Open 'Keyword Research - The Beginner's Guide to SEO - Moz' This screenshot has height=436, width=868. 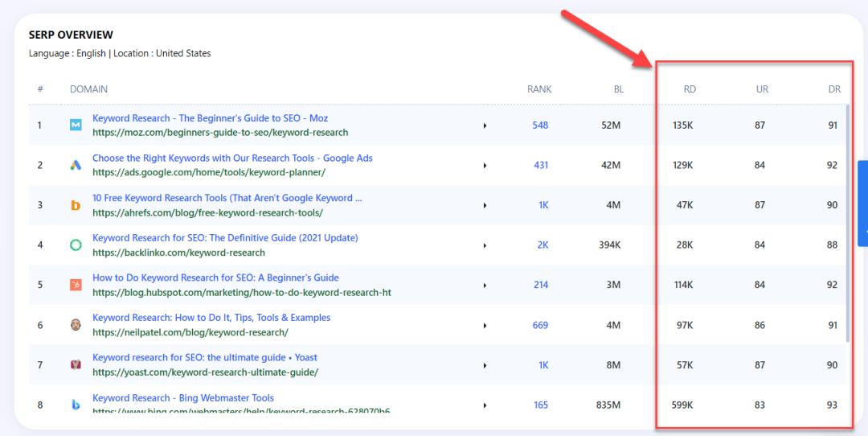211,118
